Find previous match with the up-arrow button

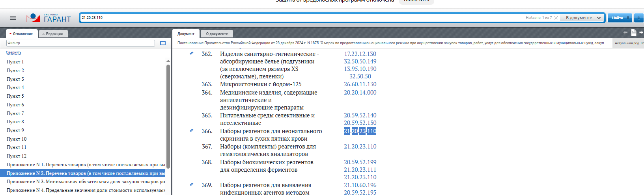tap(639, 18)
